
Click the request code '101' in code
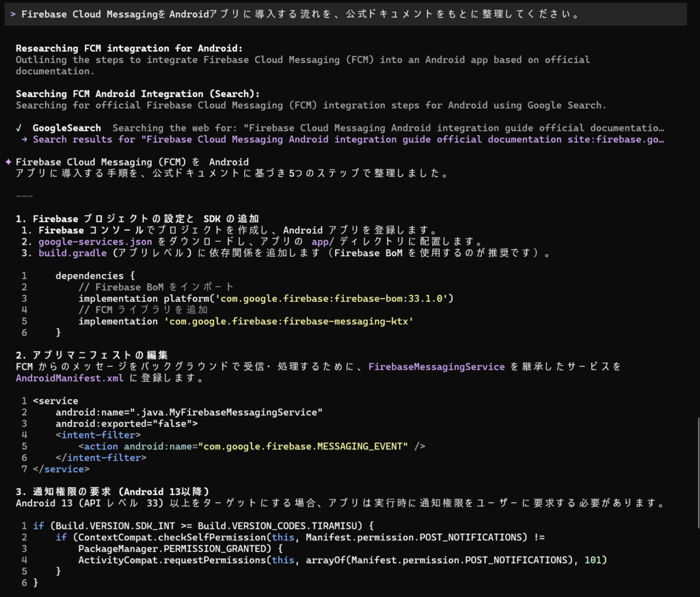[x=593, y=560]
